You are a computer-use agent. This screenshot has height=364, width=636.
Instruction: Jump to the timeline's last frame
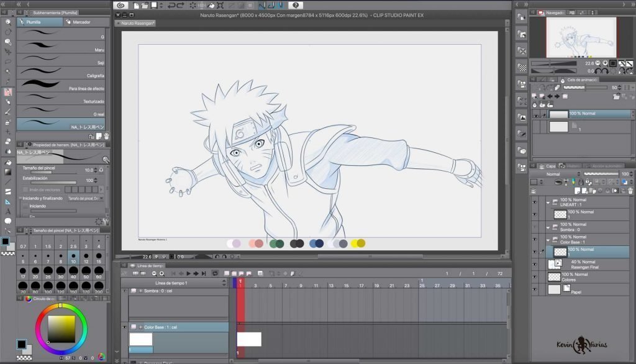pos(204,273)
